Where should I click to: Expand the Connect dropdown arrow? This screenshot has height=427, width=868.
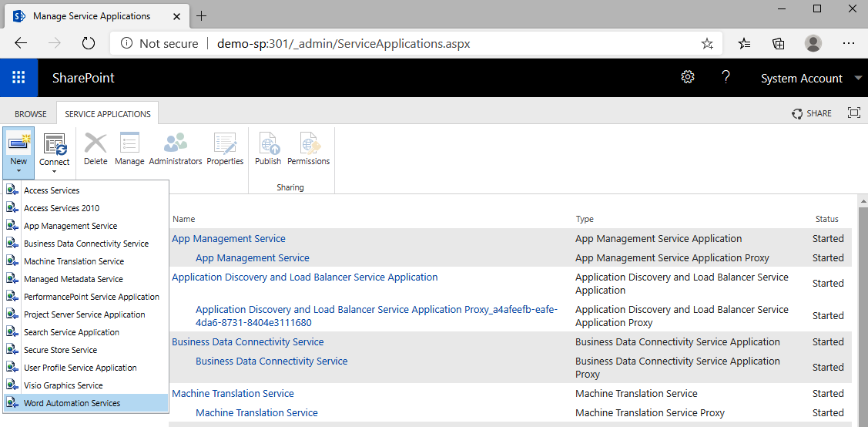(x=54, y=171)
